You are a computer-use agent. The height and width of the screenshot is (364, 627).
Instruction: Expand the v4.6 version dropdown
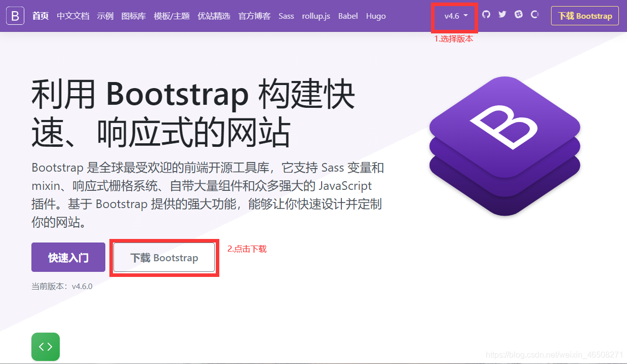click(456, 16)
